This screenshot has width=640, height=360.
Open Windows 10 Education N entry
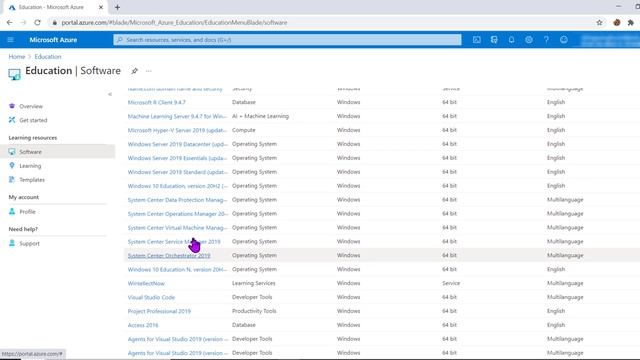pos(177,269)
